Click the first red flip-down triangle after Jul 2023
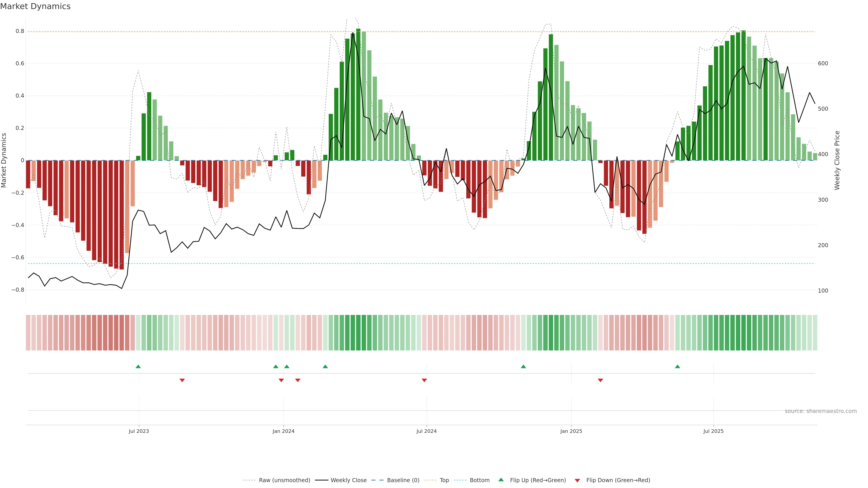The height and width of the screenshot is (488, 868). (182, 380)
